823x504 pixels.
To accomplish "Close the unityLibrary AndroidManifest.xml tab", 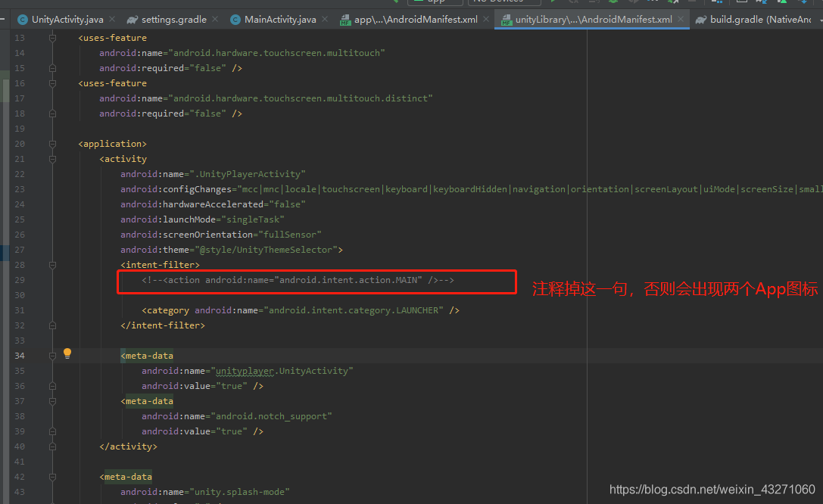I will tap(680, 20).
